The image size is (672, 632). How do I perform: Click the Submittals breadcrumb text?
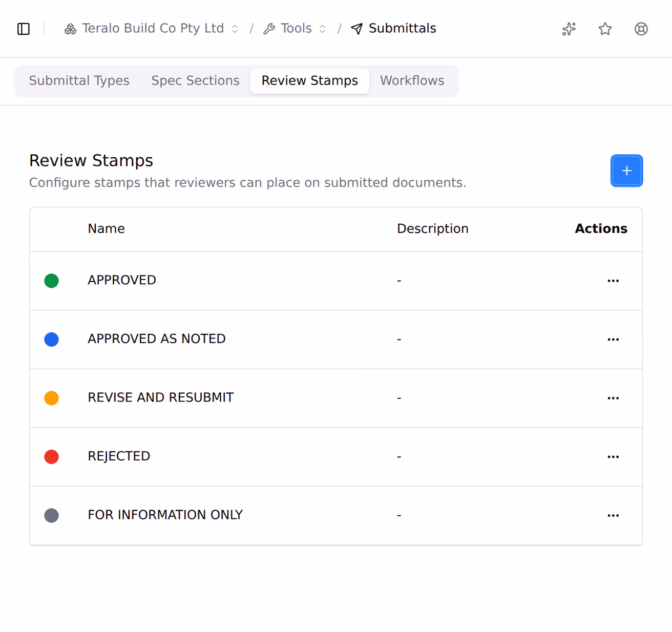(x=402, y=28)
